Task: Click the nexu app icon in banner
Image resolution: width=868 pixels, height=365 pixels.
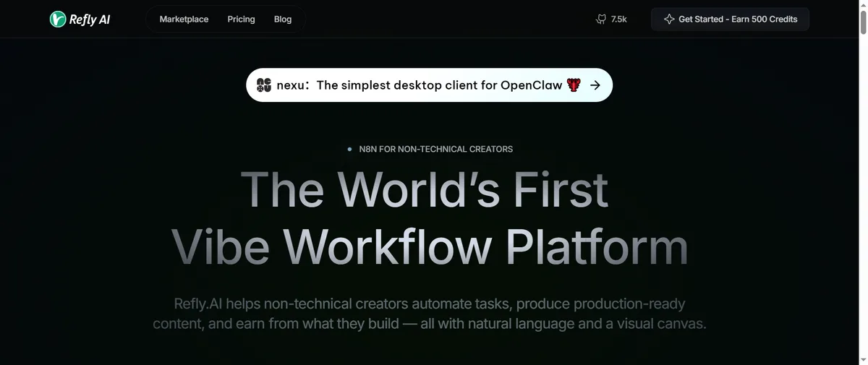Action: click(x=263, y=85)
